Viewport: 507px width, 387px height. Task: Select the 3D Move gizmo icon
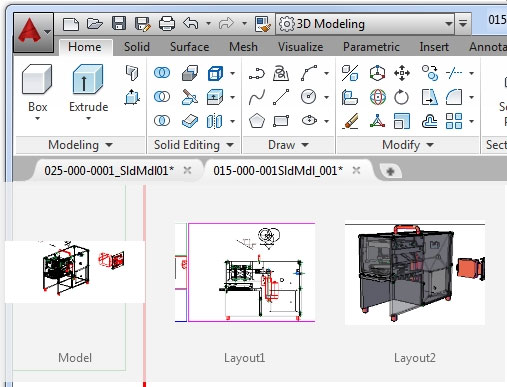pyautogui.click(x=377, y=73)
